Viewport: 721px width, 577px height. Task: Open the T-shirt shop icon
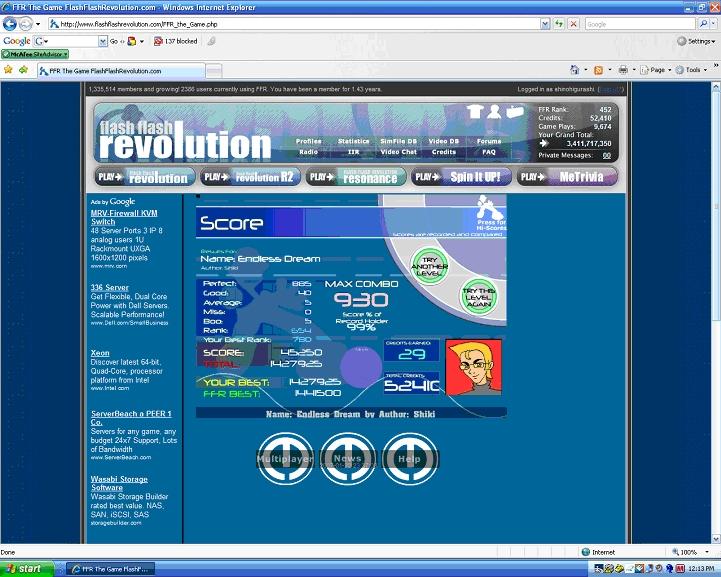(x=475, y=111)
